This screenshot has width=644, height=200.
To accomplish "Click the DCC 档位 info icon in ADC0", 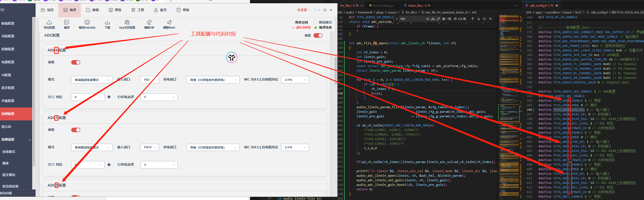I will (109, 97).
